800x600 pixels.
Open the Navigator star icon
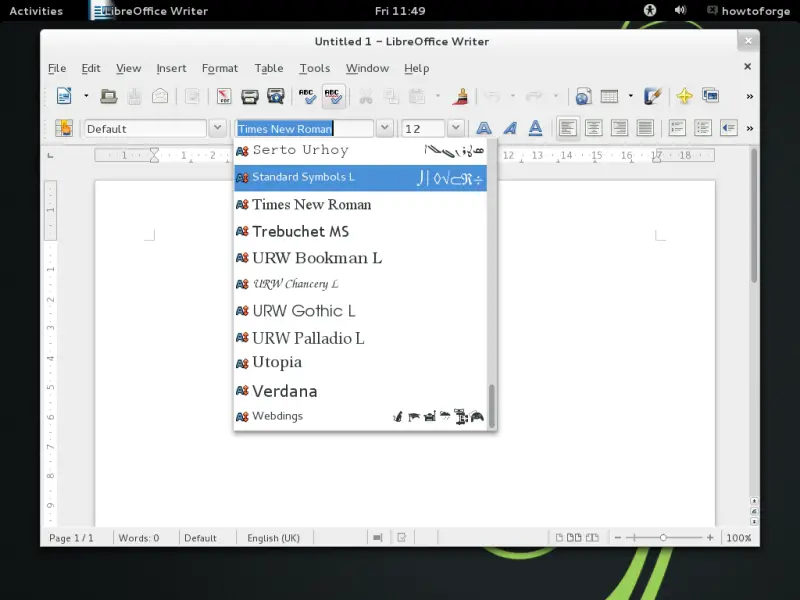[684, 96]
